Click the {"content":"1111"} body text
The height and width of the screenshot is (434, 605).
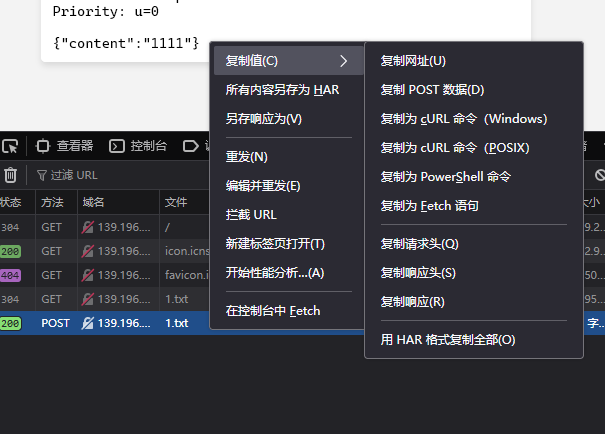(126, 43)
